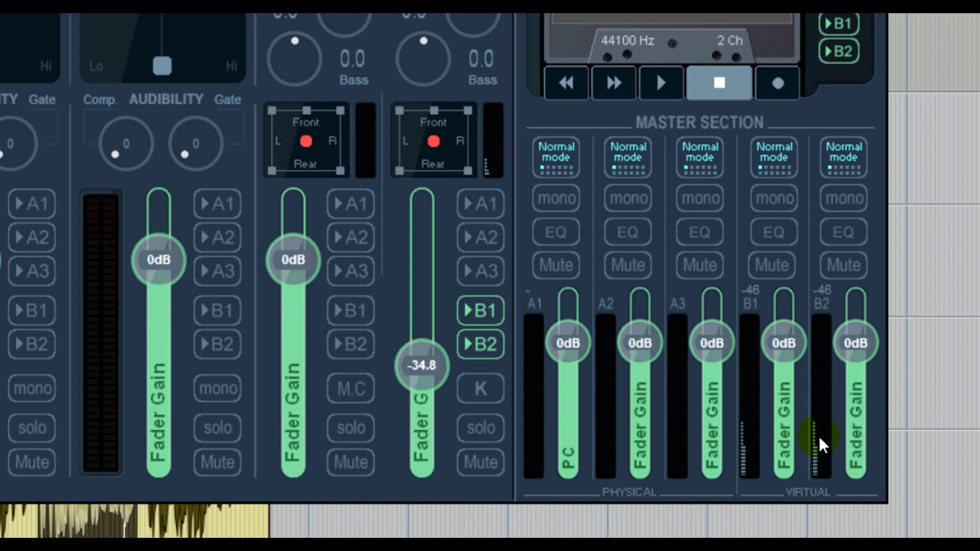The image size is (980, 551).
Task: Click the 0dB fader above the M.C strip
Action: [x=293, y=260]
